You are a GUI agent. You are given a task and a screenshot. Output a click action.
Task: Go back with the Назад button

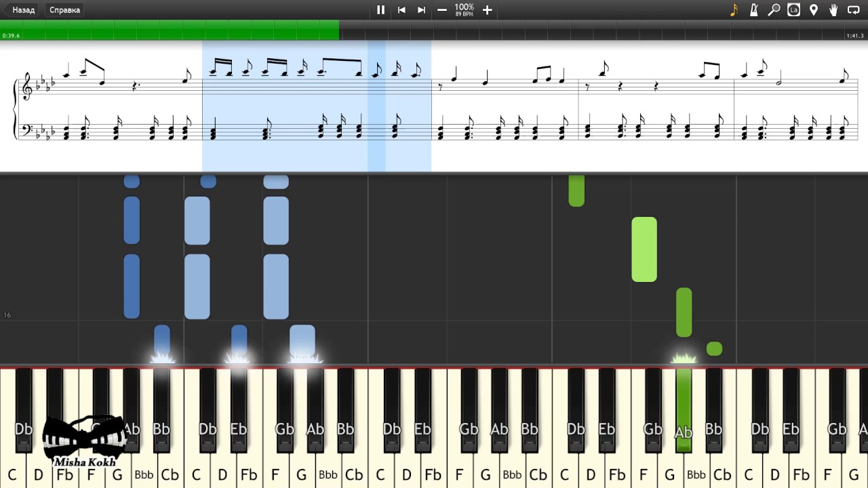click(x=20, y=10)
